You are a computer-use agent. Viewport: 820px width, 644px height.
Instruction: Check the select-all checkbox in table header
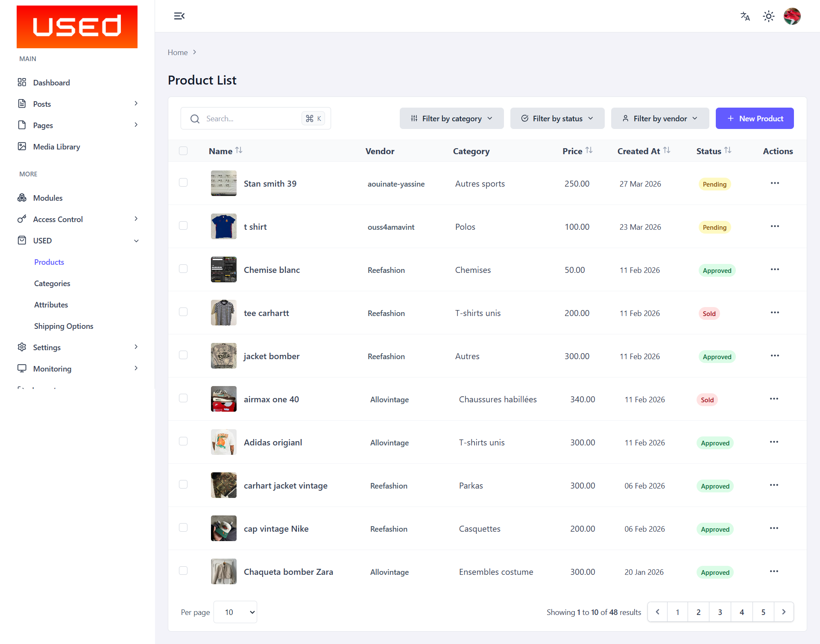click(183, 150)
